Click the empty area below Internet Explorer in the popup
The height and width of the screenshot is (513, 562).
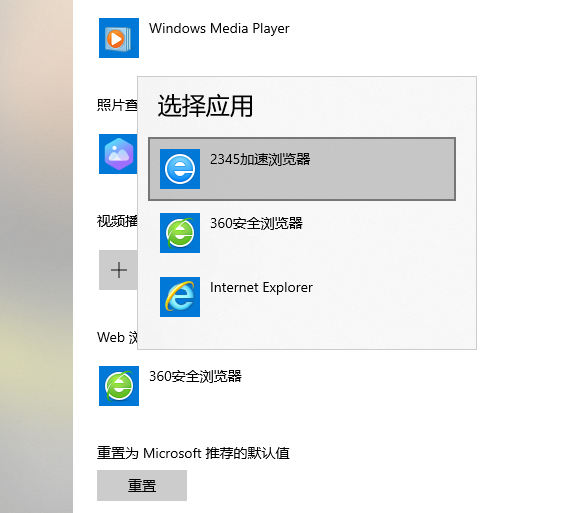tap(307, 333)
